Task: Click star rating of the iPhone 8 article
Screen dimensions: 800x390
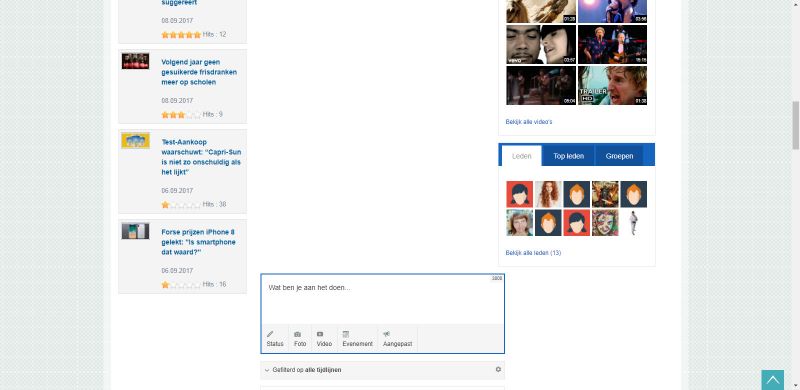Action: tap(181, 285)
